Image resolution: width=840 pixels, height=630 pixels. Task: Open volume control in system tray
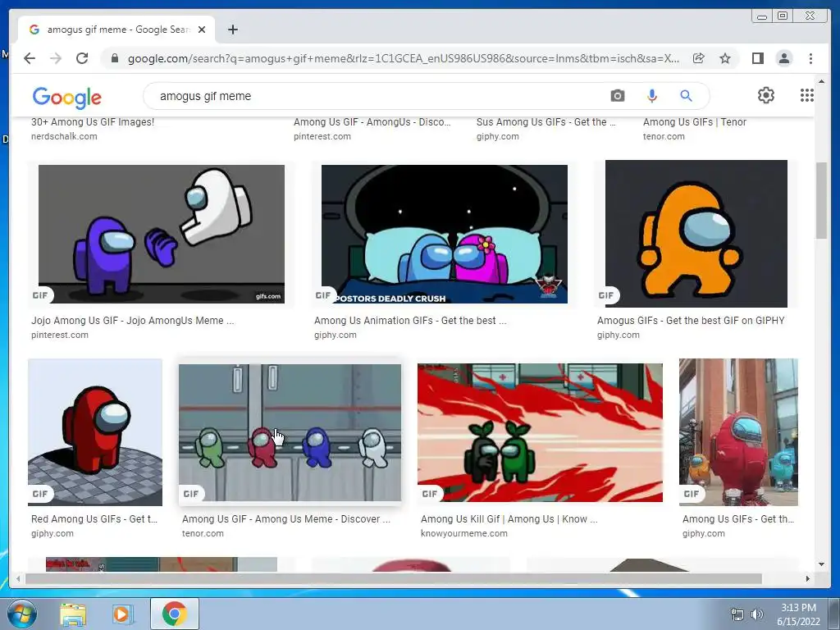coord(757,614)
